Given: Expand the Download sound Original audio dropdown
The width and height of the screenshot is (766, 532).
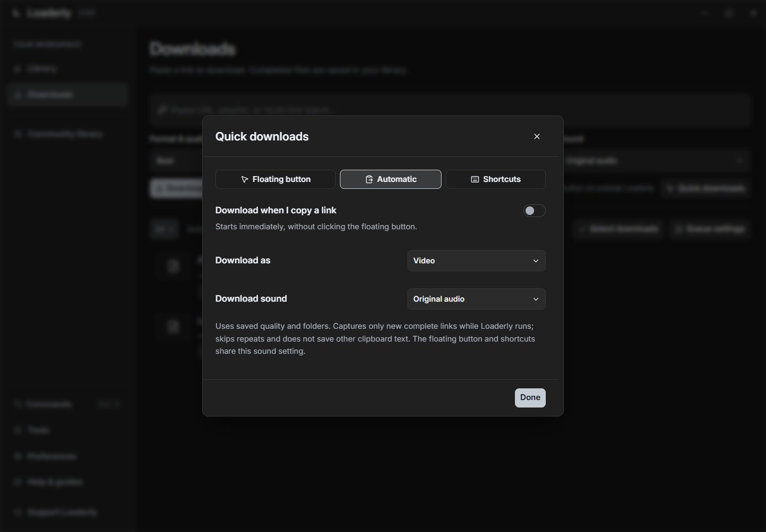Looking at the screenshot, I should pos(477,299).
